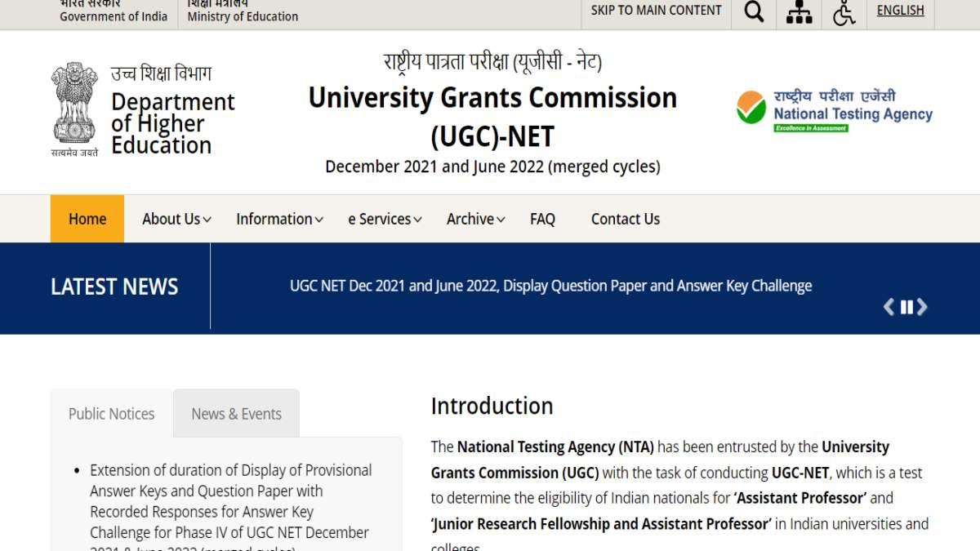Advance news carousel with right arrow
This screenshot has height=551, width=980.
(x=923, y=308)
